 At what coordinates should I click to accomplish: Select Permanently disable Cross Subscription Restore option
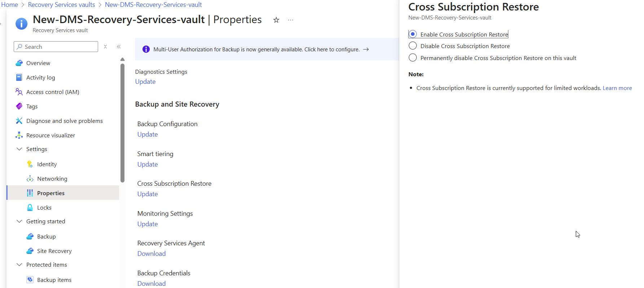click(x=413, y=58)
